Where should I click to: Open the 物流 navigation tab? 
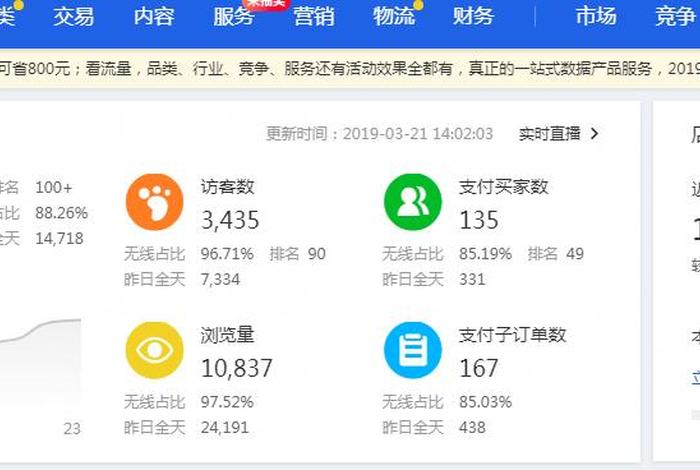click(394, 17)
